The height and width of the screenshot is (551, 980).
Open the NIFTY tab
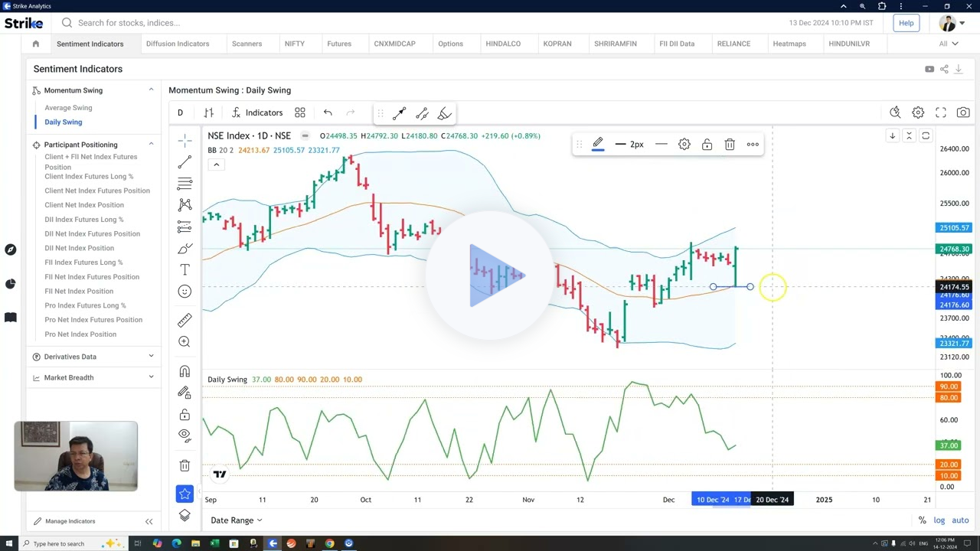(x=294, y=44)
